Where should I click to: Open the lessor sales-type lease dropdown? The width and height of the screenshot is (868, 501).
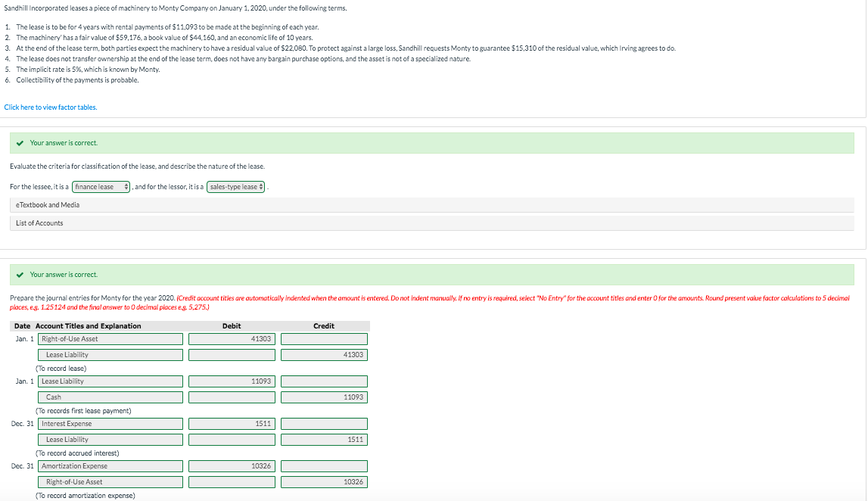(236, 187)
